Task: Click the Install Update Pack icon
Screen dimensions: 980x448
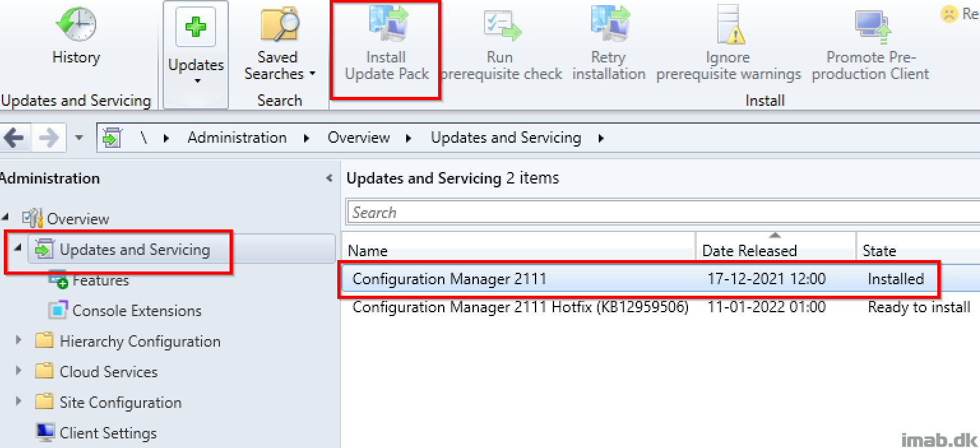Action: point(386,25)
